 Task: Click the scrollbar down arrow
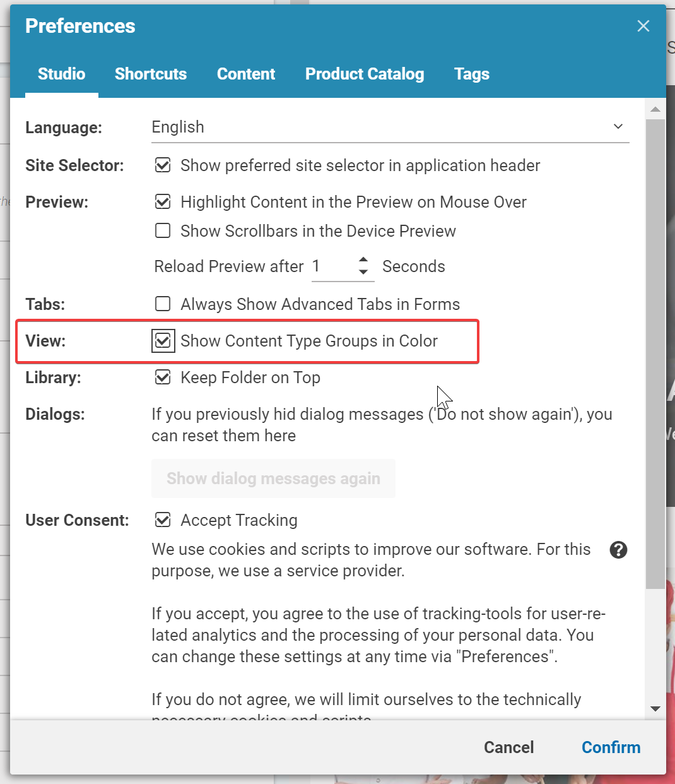point(655,709)
